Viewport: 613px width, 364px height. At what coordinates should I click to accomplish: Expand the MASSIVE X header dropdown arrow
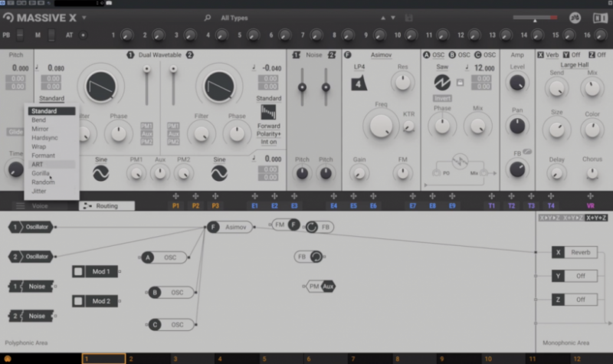(x=84, y=18)
